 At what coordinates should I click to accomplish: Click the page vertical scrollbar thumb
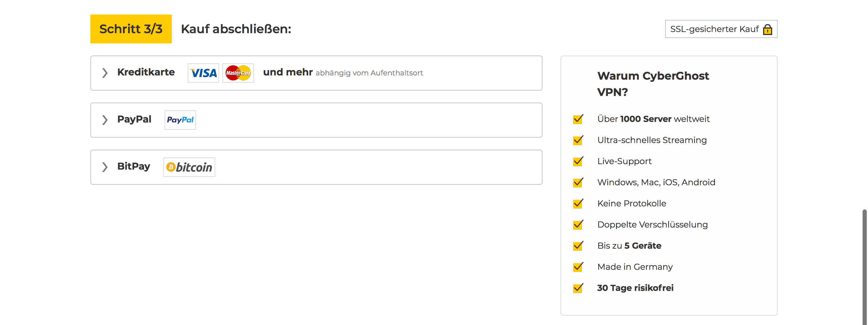point(865,267)
